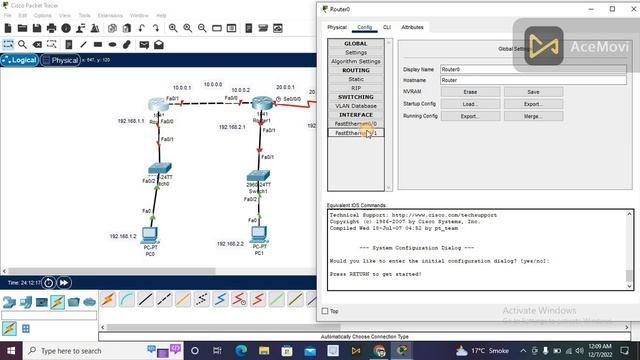Print the workspace using the printer icon
Image resolution: width=640 pixels, height=360 pixels.
[x=51, y=28]
